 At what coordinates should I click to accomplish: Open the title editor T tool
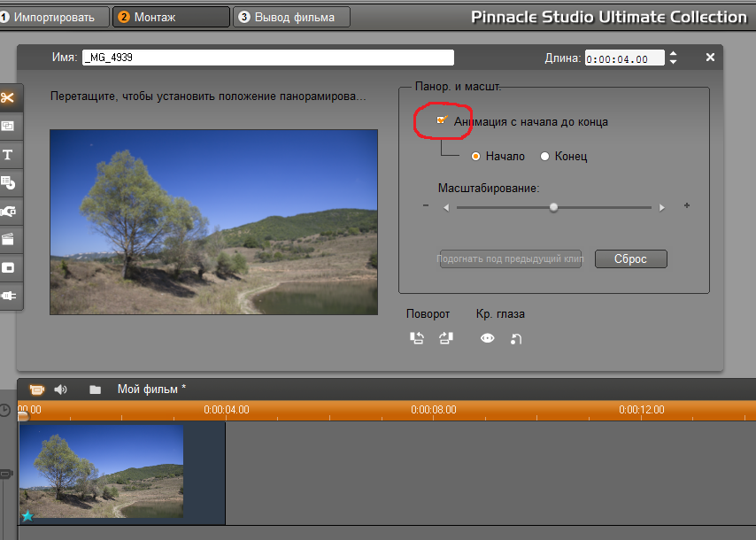(x=8, y=155)
